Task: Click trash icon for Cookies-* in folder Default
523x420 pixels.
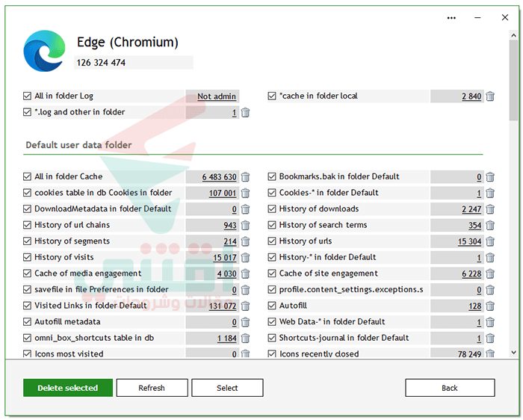Action: pos(490,193)
